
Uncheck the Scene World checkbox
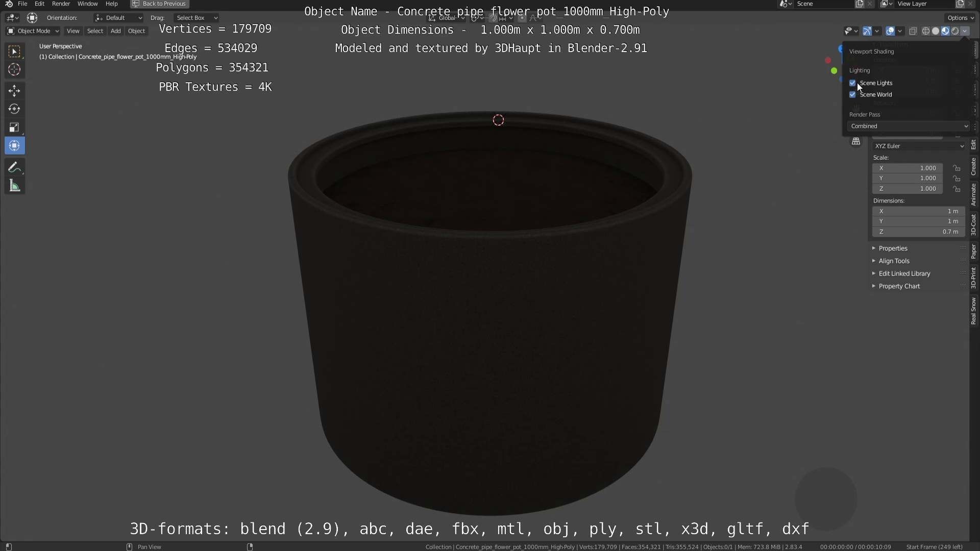(x=852, y=94)
